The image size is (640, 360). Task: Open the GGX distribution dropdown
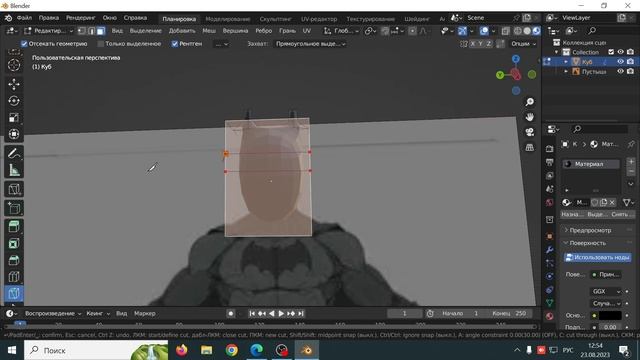(606, 291)
